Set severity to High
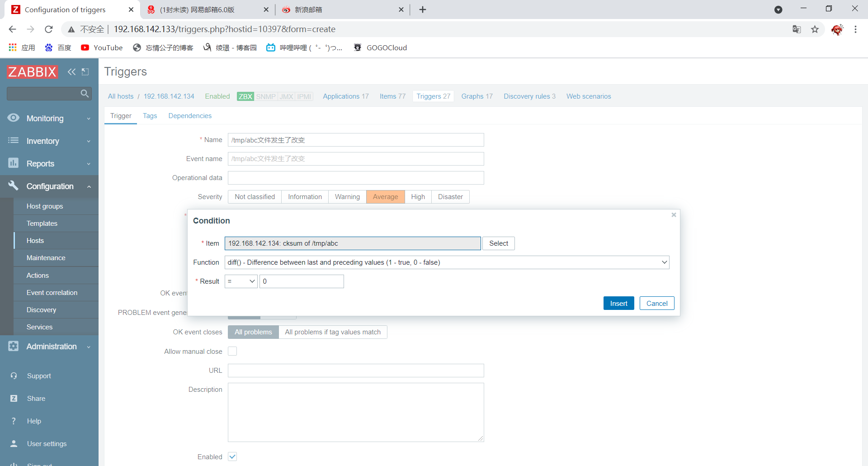Viewport: 868px width, 466px height. click(418, 197)
